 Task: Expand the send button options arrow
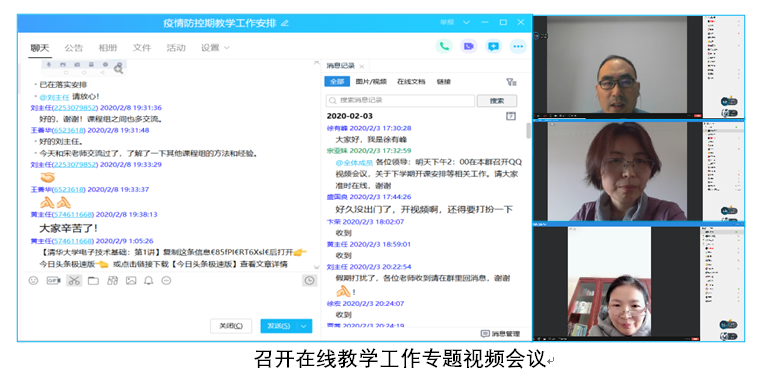(x=304, y=326)
